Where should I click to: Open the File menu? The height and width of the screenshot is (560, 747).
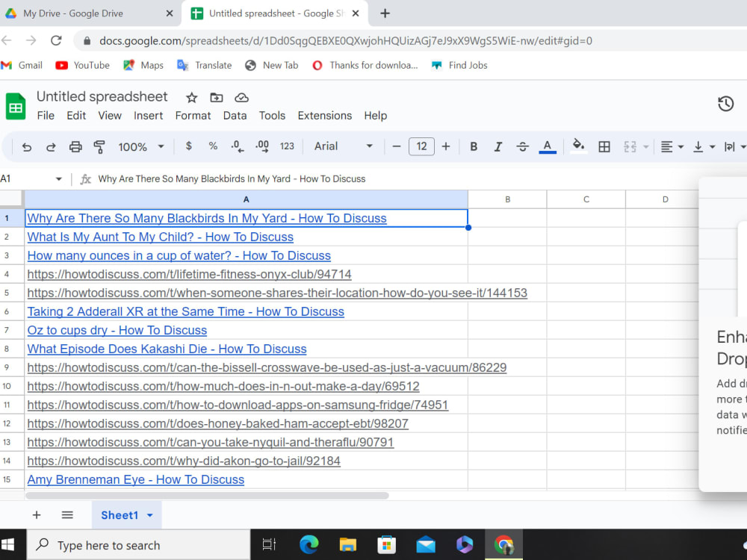(46, 116)
